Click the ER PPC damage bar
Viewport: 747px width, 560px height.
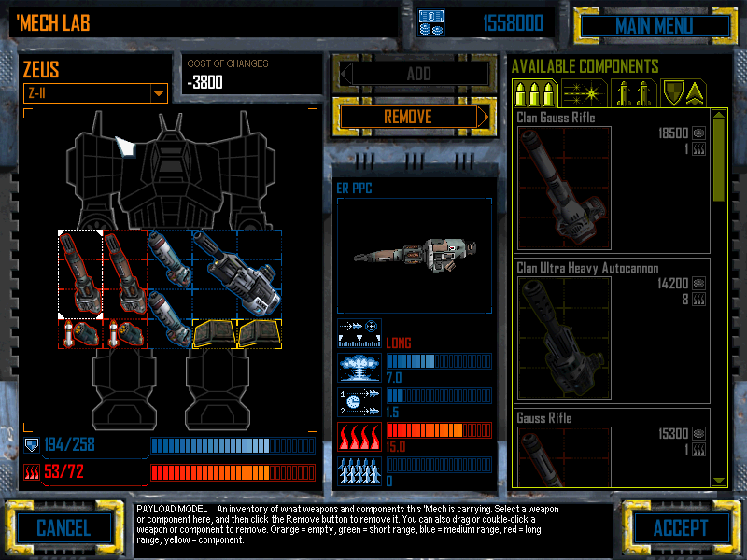439,361
